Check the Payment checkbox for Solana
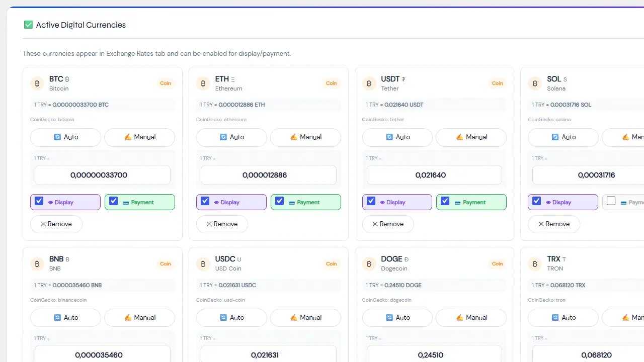644x362 pixels. click(x=611, y=201)
